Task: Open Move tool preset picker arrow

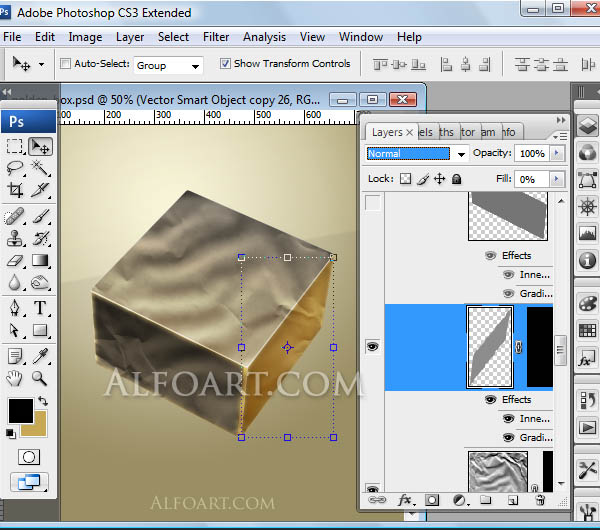Action: click(x=41, y=64)
